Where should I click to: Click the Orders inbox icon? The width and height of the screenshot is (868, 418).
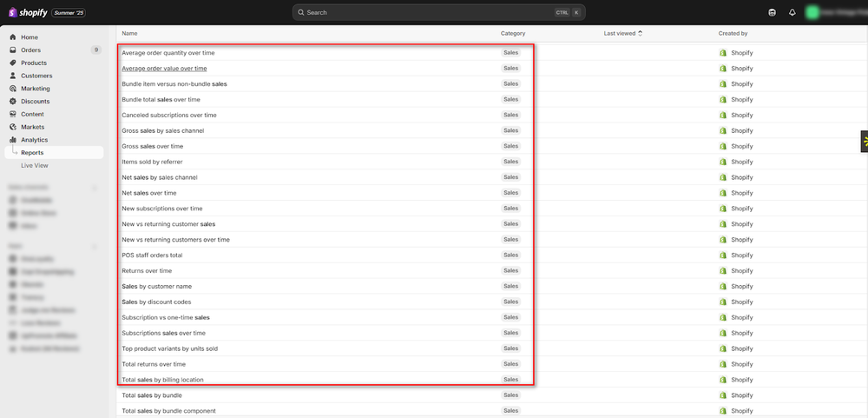coord(13,50)
